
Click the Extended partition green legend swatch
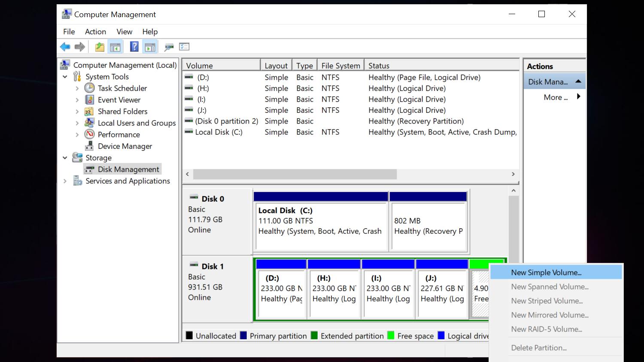coord(314,335)
